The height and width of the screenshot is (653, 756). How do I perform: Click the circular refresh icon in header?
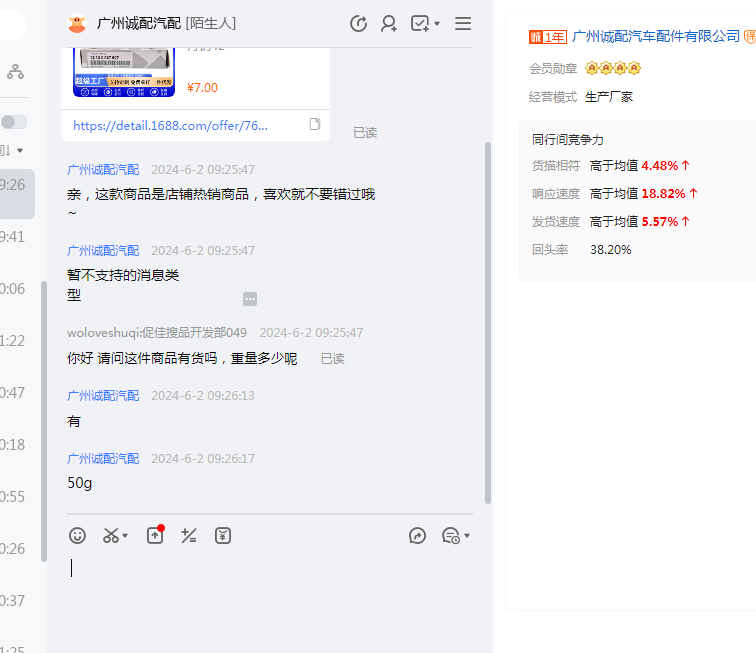(x=358, y=24)
